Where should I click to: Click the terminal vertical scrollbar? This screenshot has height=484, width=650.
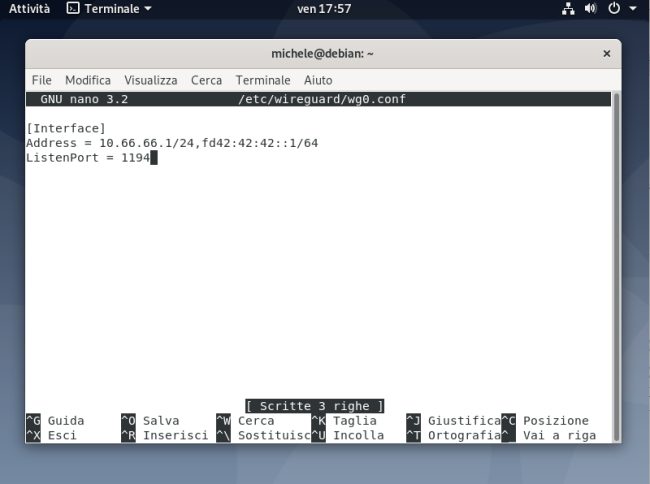616,267
